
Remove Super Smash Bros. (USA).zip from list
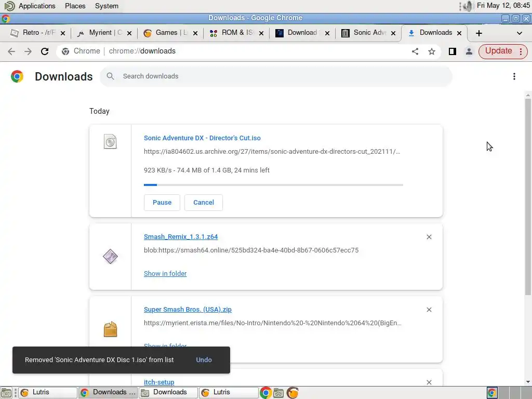429,310
